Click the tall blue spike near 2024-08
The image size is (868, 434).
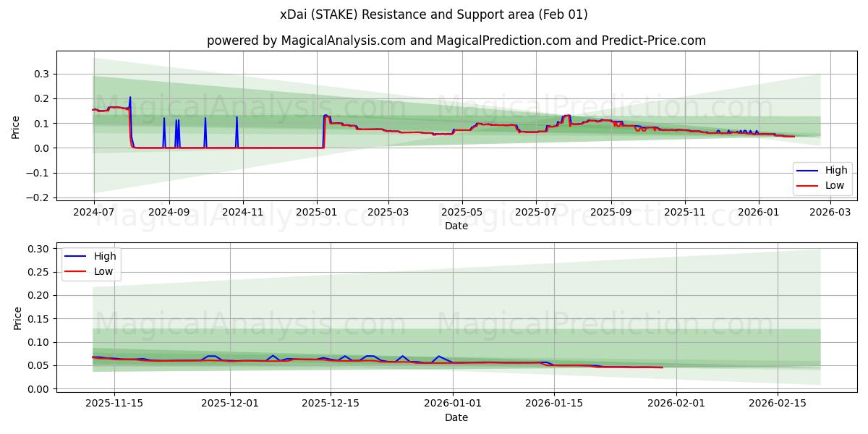click(x=129, y=101)
